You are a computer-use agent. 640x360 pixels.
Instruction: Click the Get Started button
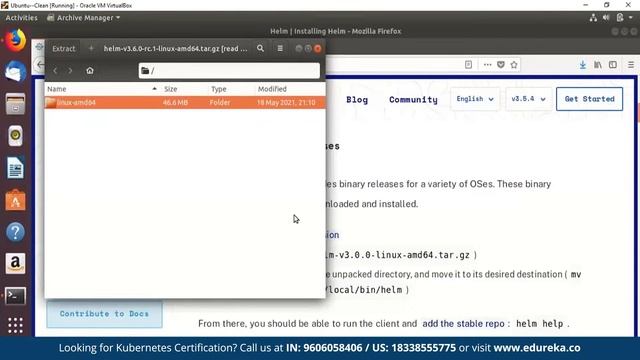(589, 99)
